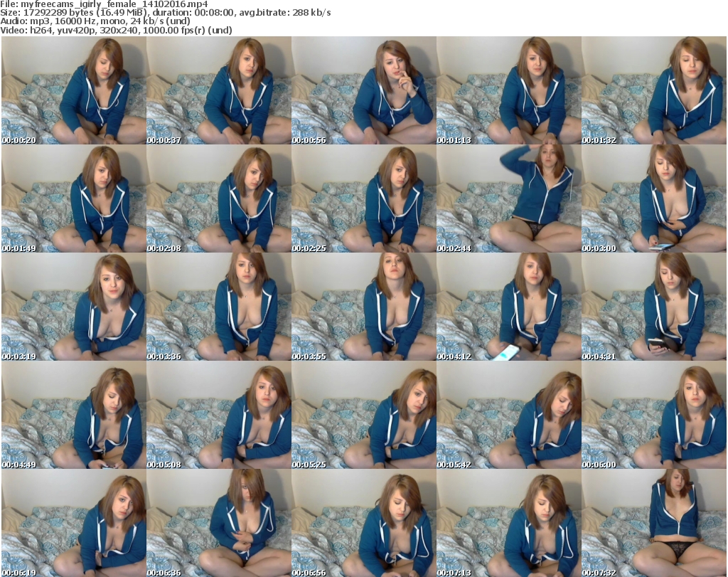Select the frame labeled 00:01:49
Image resolution: width=728 pixels, height=577 pixels.
point(74,198)
